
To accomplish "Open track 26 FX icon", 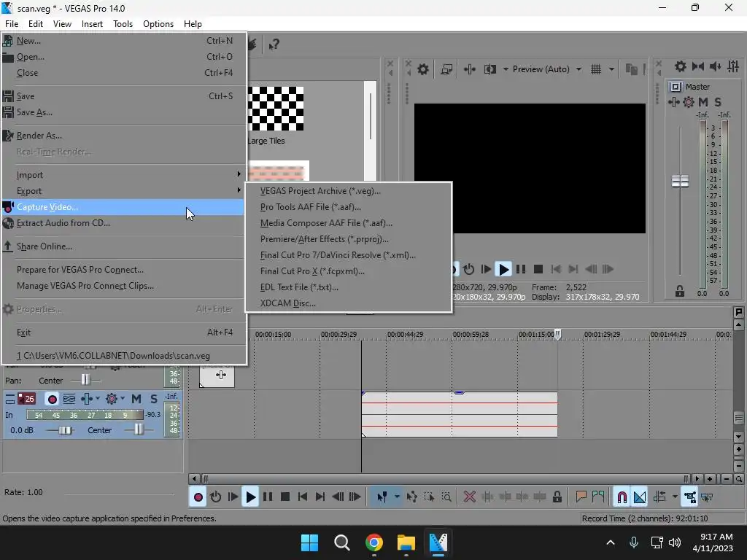I will pyautogui.click(x=86, y=399).
